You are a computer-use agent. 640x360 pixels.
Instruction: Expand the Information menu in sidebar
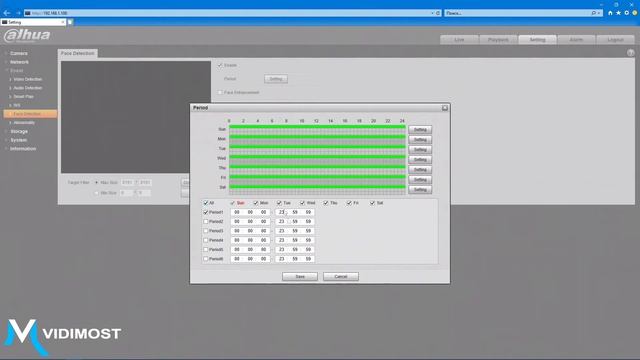point(23,149)
